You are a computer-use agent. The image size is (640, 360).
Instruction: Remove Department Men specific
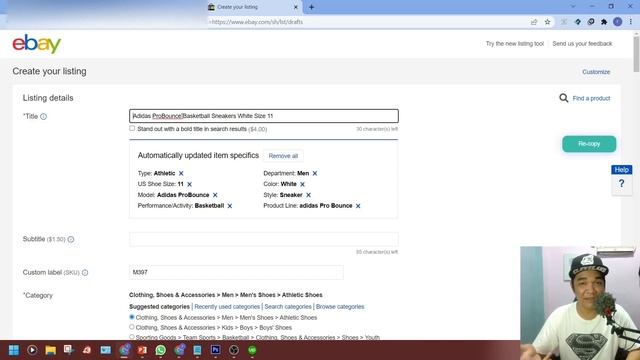tap(315, 173)
